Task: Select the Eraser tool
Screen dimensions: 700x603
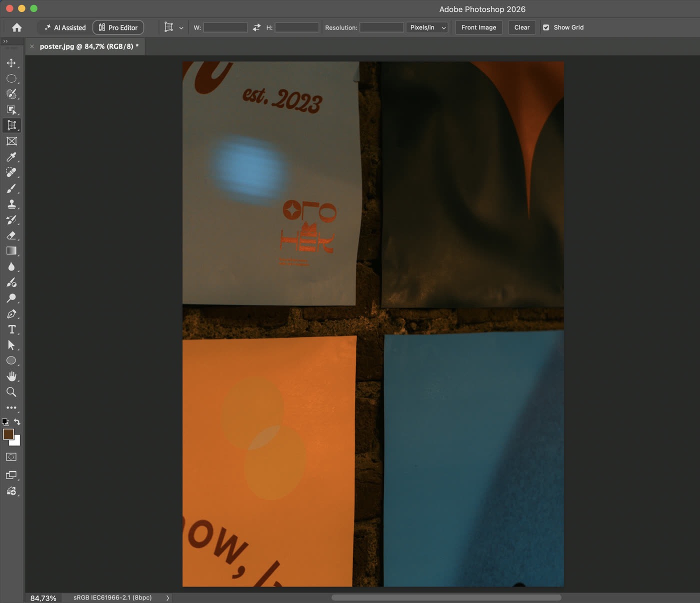Action: point(11,235)
